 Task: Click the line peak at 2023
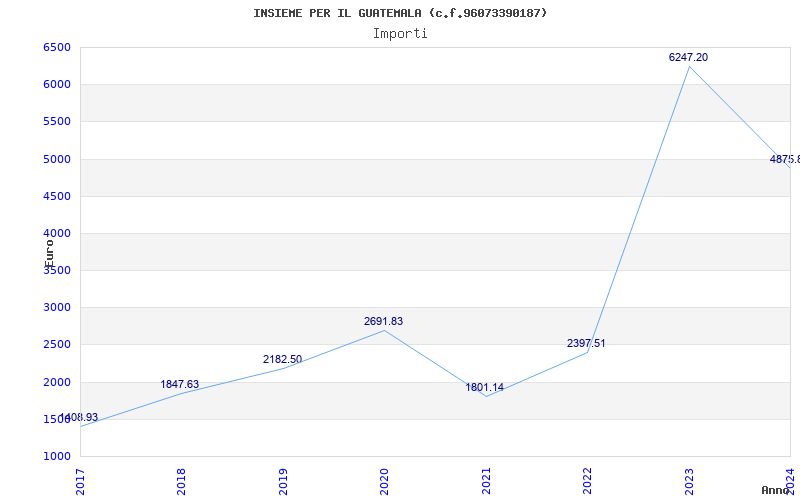pos(689,66)
